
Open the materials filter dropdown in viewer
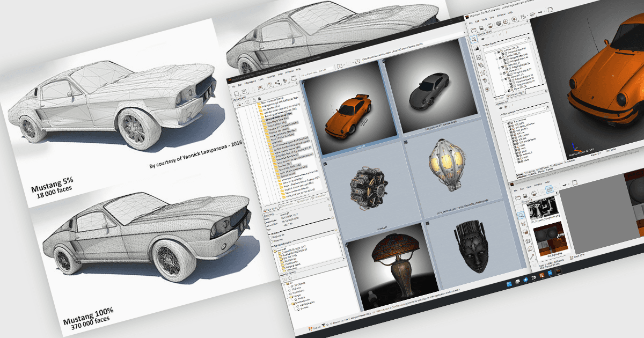(545, 108)
